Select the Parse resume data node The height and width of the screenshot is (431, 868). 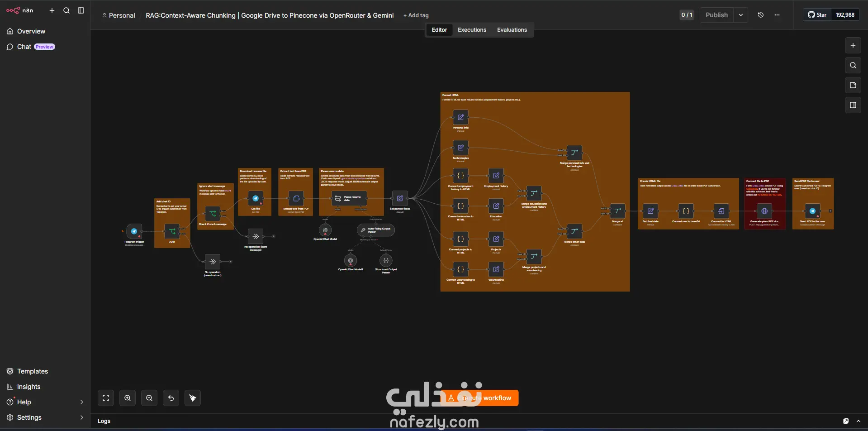tap(349, 198)
